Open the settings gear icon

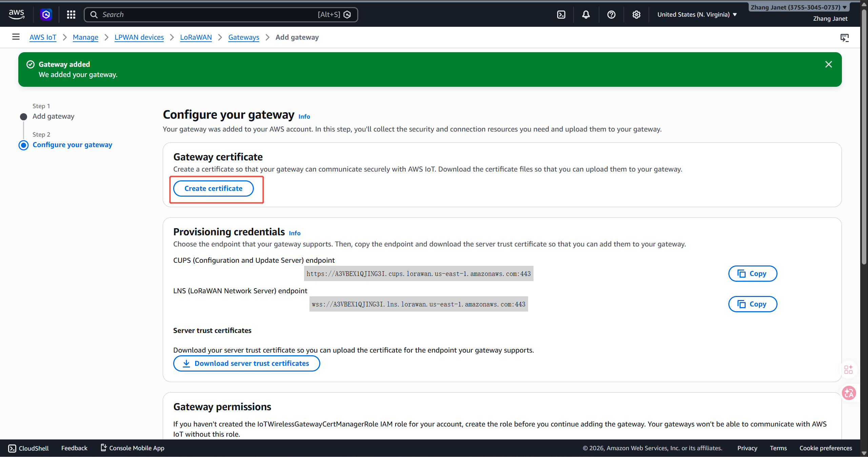pos(636,15)
